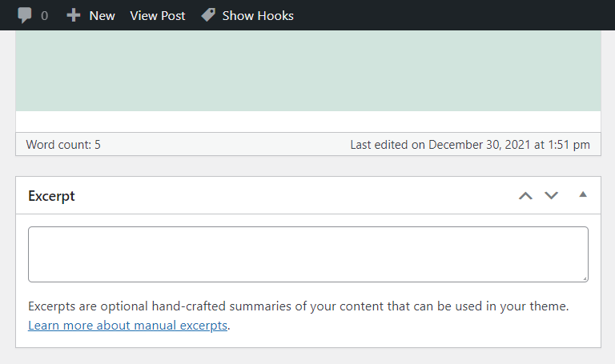The height and width of the screenshot is (364, 615).
Task: Click the excerpt description paragraph text
Action: tap(298, 306)
